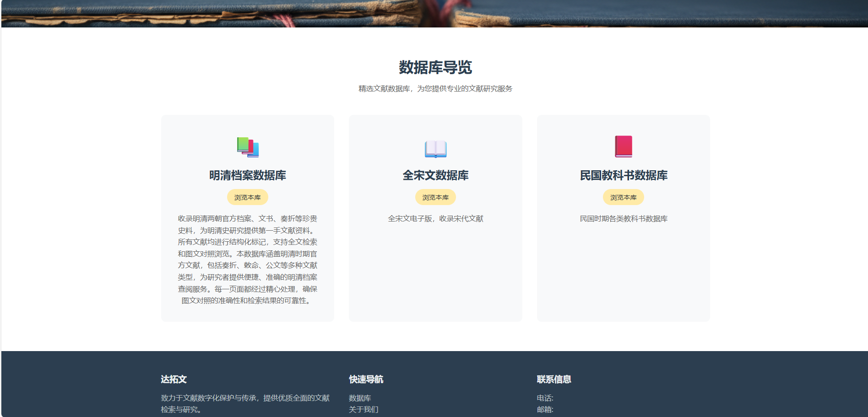The image size is (868, 417).
Task: Select the 明清档案数据库 card title
Action: (247, 175)
